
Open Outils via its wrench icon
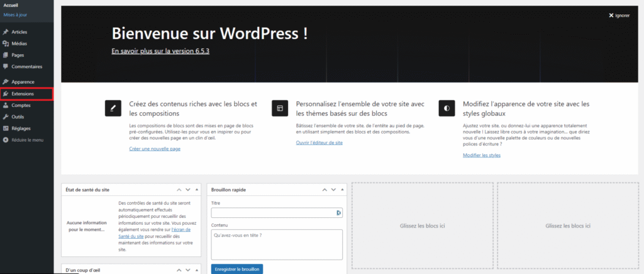pyautogui.click(x=6, y=117)
